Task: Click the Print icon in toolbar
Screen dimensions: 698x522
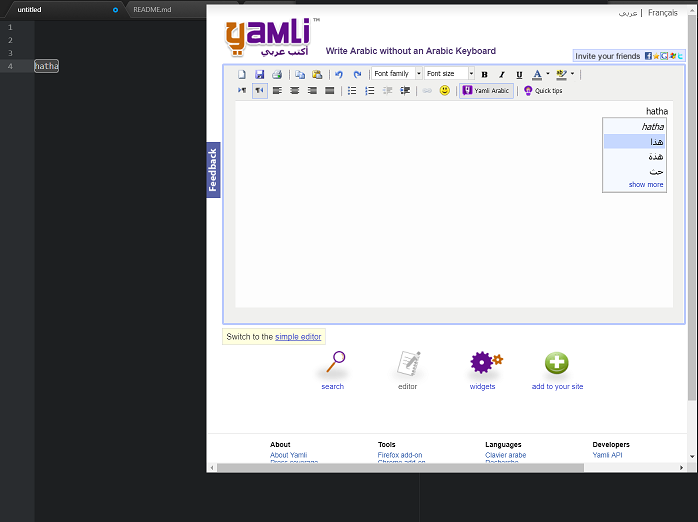Action: [x=277, y=74]
